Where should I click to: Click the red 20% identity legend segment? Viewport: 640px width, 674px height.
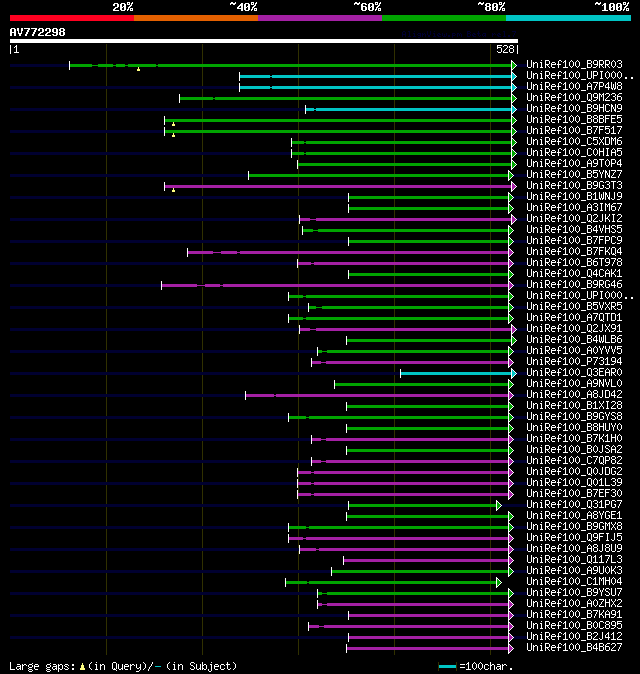pyautogui.click(x=72, y=18)
